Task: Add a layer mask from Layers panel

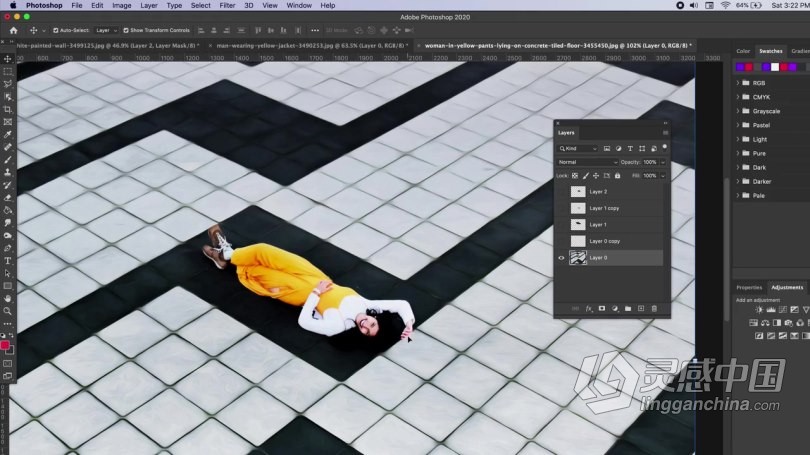Action: (x=602, y=308)
